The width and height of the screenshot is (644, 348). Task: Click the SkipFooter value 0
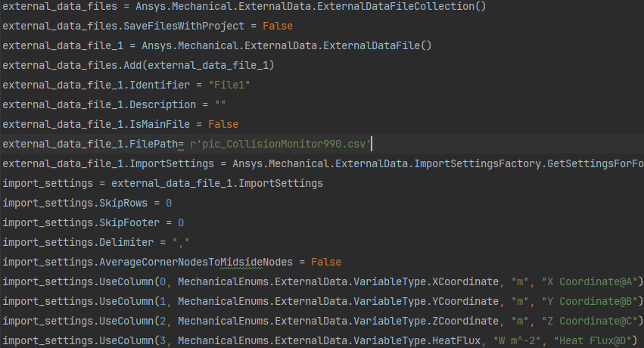tap(181, 222)
